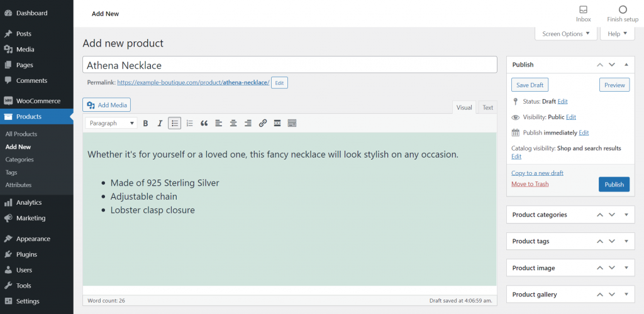
Task: Apply blockquote formatting
Action: tap(204, 124)
